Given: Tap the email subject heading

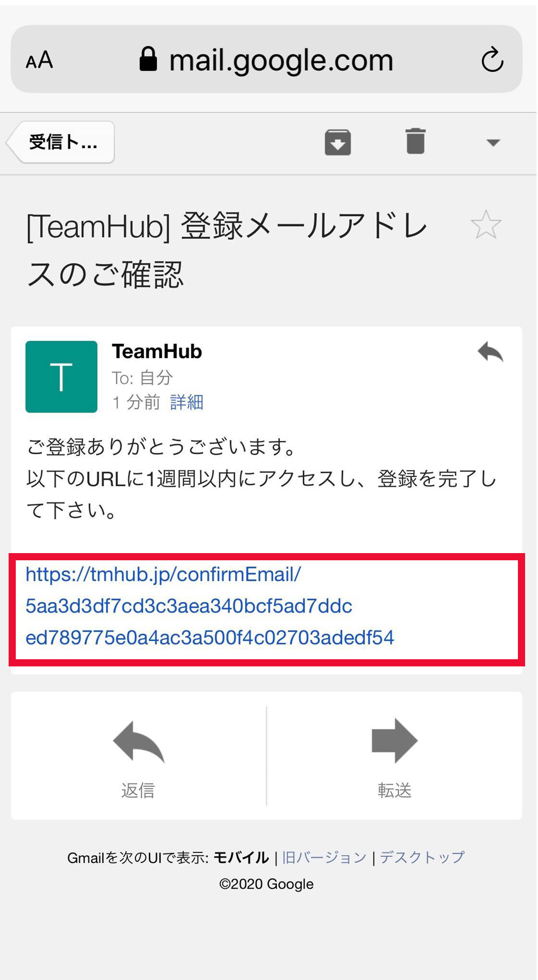Looking at the screenshot, I should coord(227,250).
